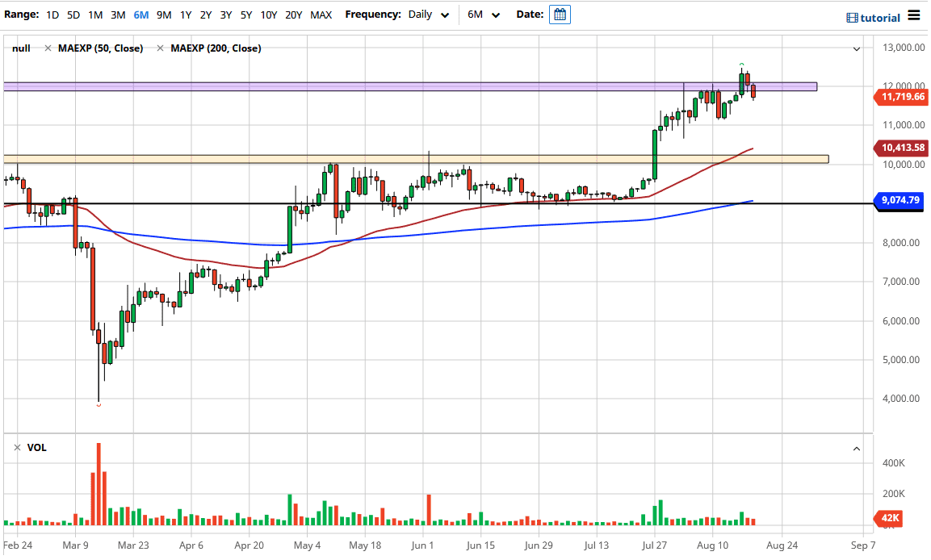The image size is (931, 560).
Task: Collapse the VOL panel
Action: click(x=857, y=448)
